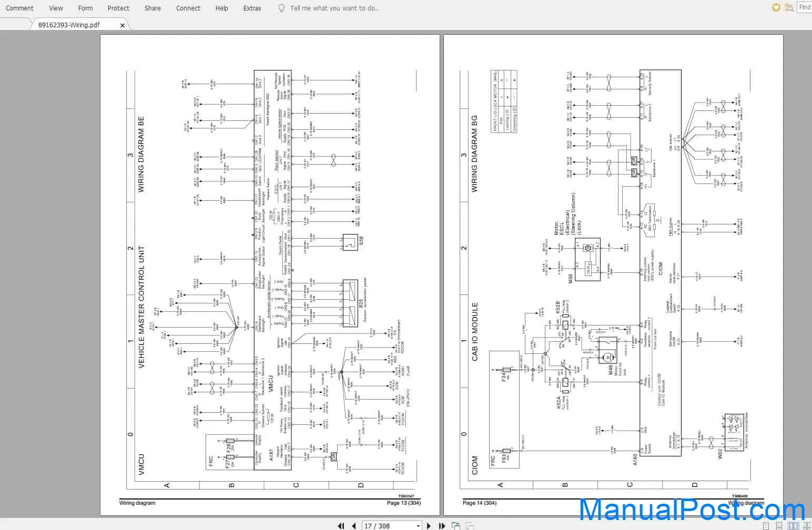The image size is (812, 530).
Task: Go to the previous page
Action: (x=354, y=526)
